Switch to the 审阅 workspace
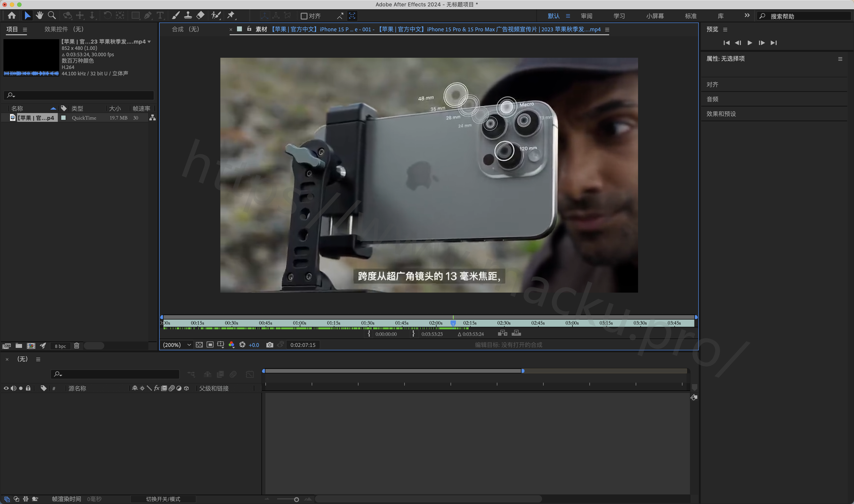This screenshot has width=854, height=504. 587,16
